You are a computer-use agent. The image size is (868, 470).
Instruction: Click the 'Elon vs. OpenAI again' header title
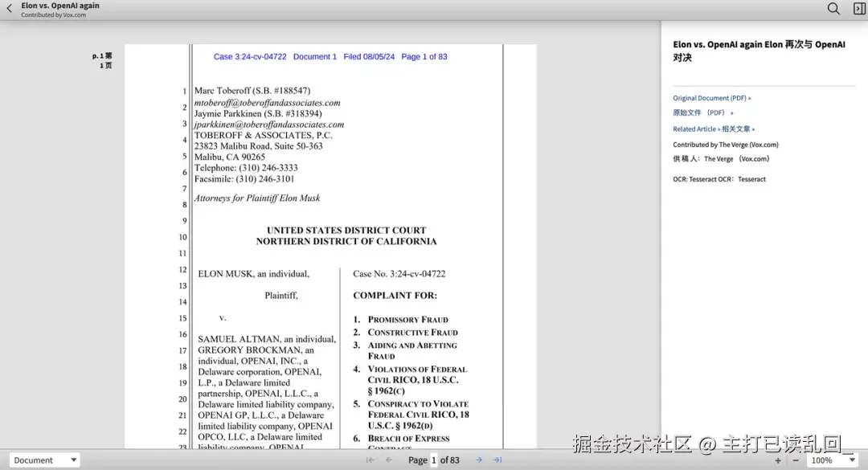click(x=60, y=6)
